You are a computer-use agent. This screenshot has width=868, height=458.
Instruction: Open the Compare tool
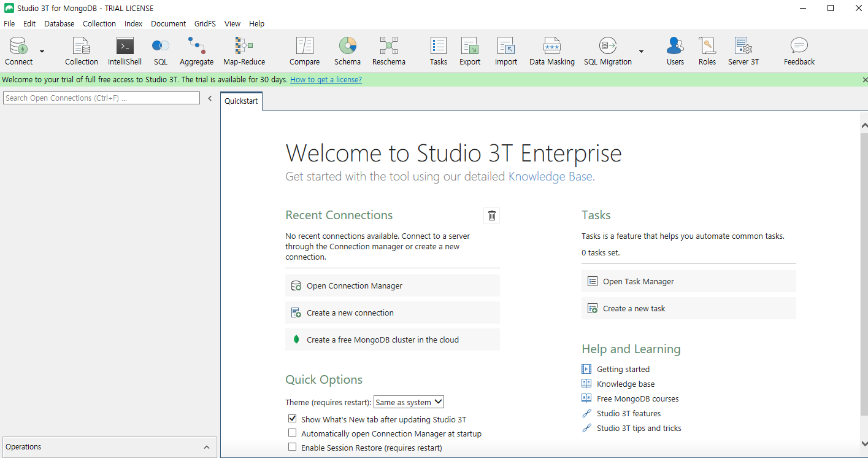click(305, 51)
